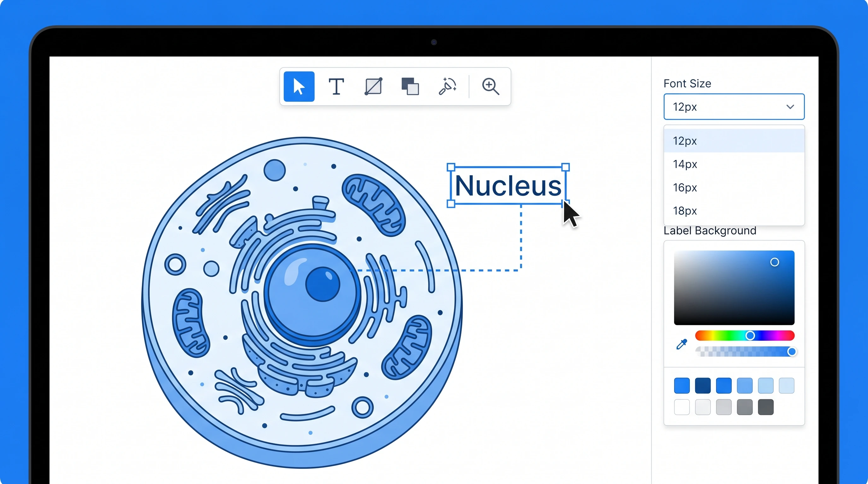Select the third blue swatch in top row
Viewport: 868px width, 484px height.
click(724, 386)
